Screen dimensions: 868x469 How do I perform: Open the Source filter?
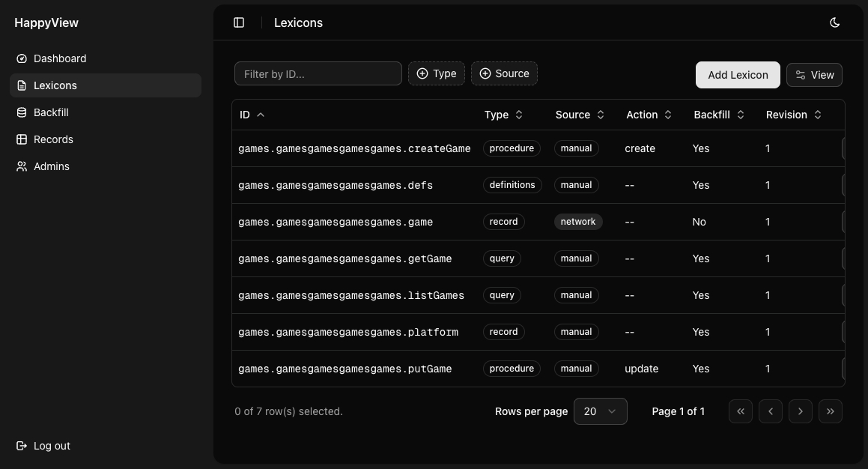(504, 73)
